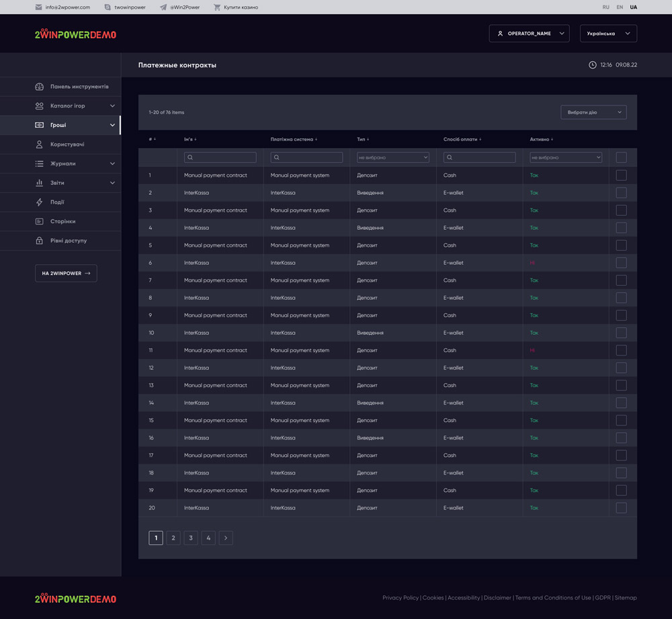Viewport: 672px width, 619px height.
Task: Go to page 3 of the table
Action: [191, 538]
